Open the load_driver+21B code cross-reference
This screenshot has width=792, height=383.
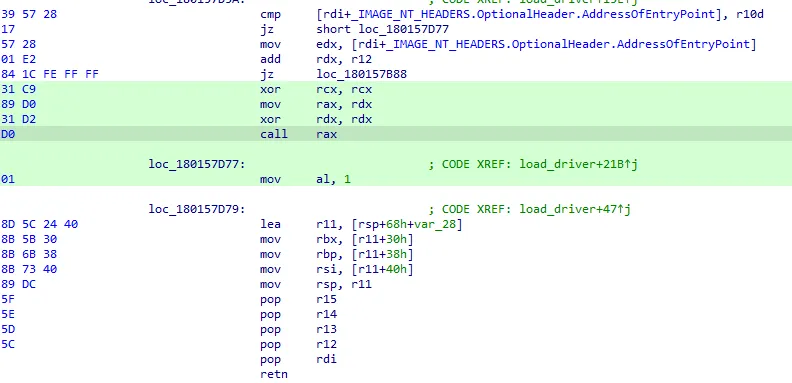click(x=578, y=164)
